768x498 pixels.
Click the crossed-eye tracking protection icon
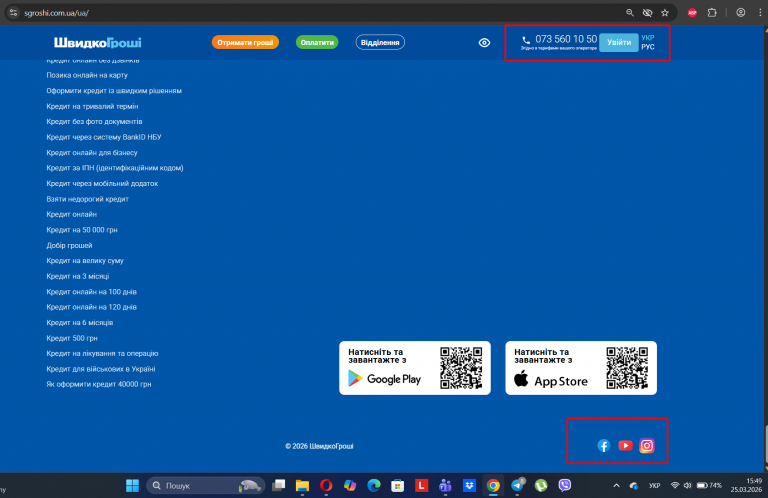(647, 13)
